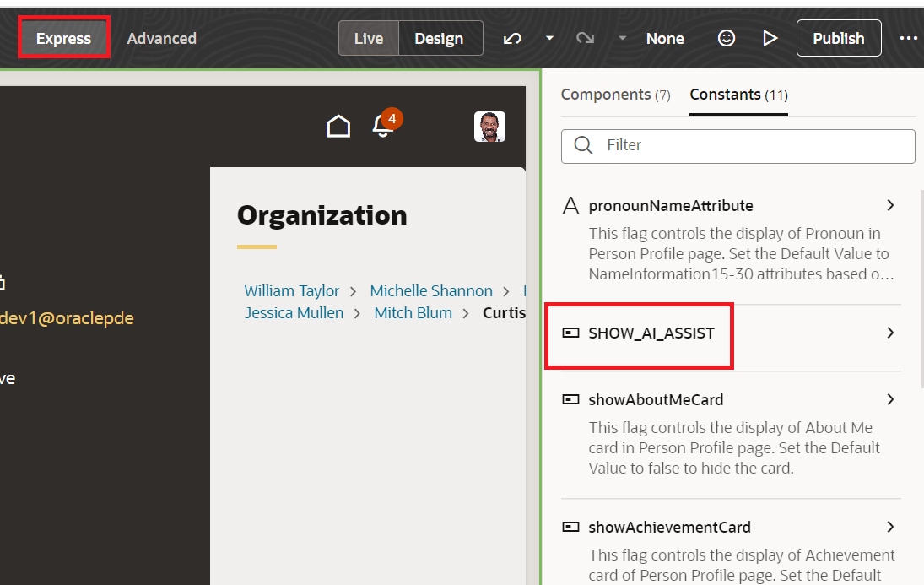The width and height of the screenshot is (924, 585).
Task: Click the home icon in app header
Action: (338, 127)
